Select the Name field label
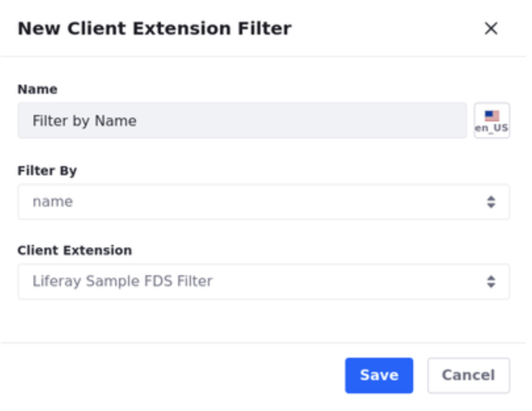This screenshot has height=411, width=532. tap(37, 89)
